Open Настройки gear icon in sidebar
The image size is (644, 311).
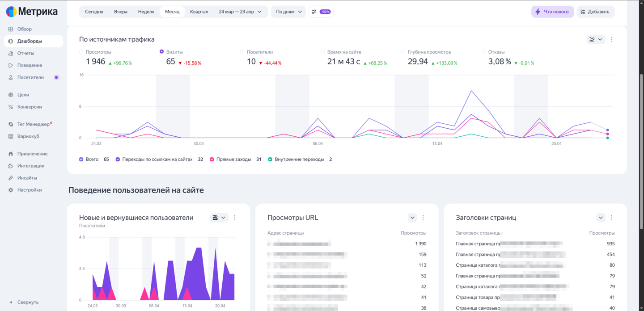(11, 190)
